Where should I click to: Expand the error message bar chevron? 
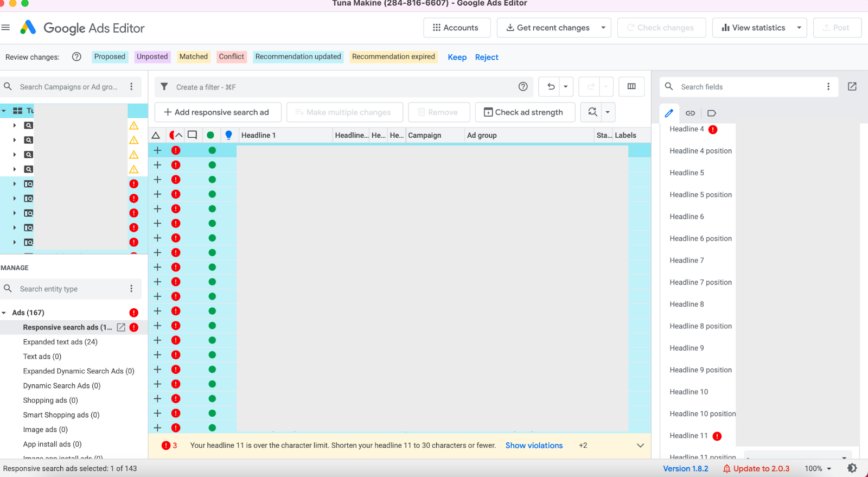640,446
